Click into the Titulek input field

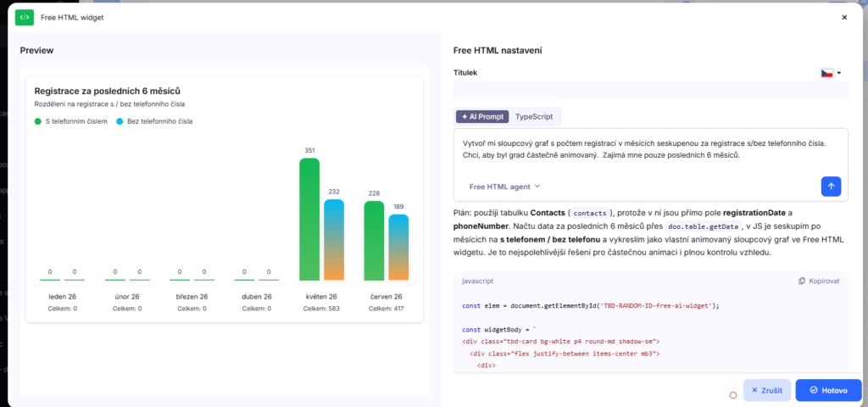tap(650, 91)
